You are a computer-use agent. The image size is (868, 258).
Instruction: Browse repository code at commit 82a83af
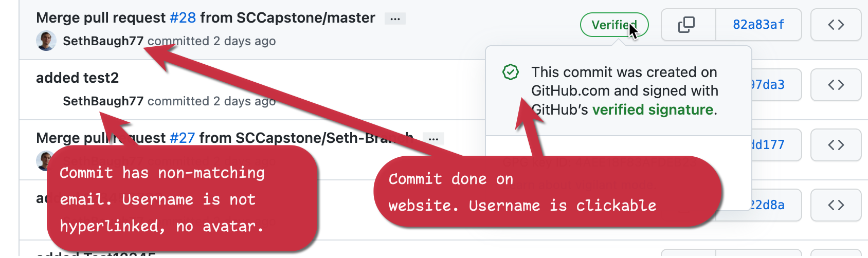pos(836,25)
